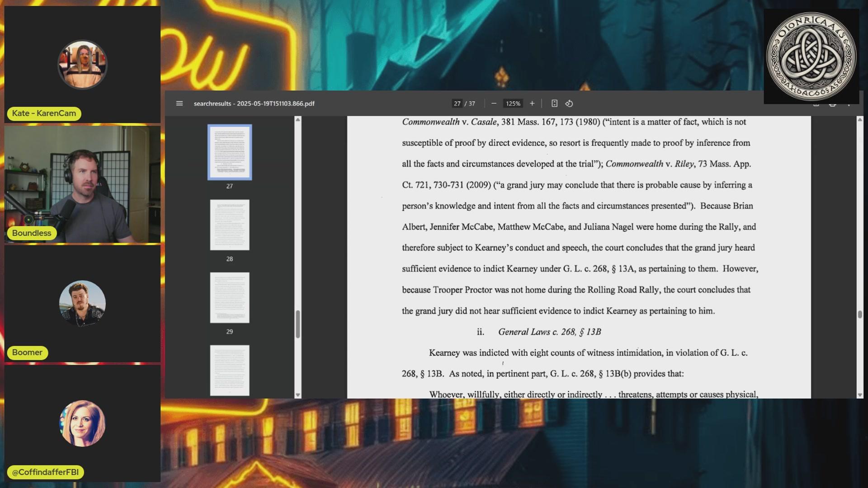Select page 29 thumbnail
The image size is (868, 488).
tap(230, 297)
